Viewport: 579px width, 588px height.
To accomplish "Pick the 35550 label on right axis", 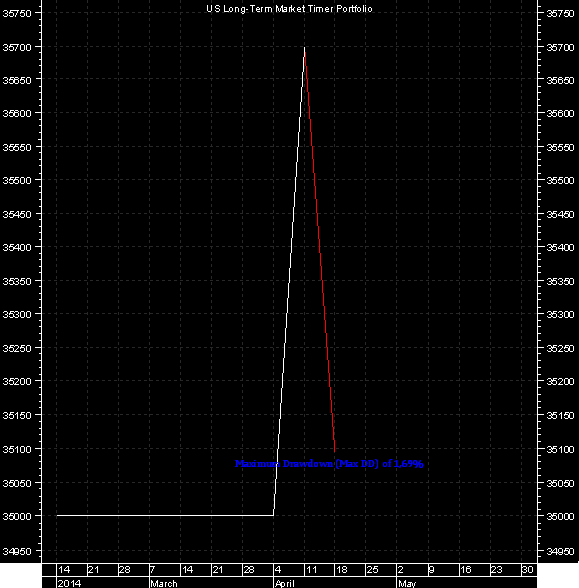I will [x=560, y=147].
